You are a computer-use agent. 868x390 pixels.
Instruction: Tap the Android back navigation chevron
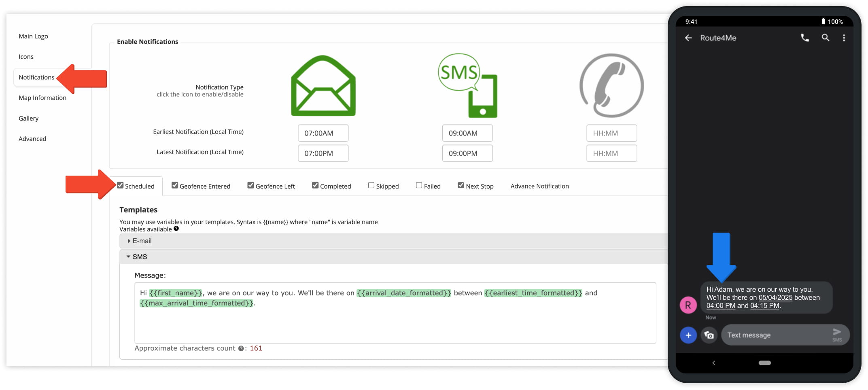coord(714,363)
